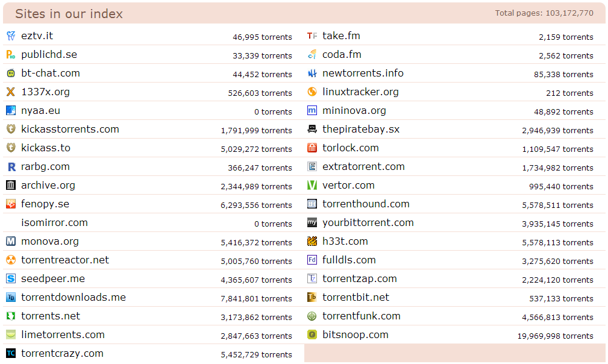Click the eztv.it favicon icon
This screenshot has height=364, width=608.
(x=11, y=36)
